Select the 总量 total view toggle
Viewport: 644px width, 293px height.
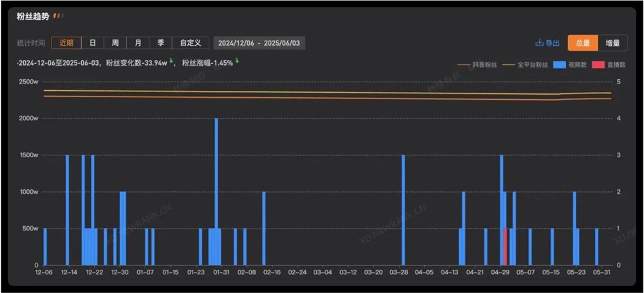[x=583, y=43]
